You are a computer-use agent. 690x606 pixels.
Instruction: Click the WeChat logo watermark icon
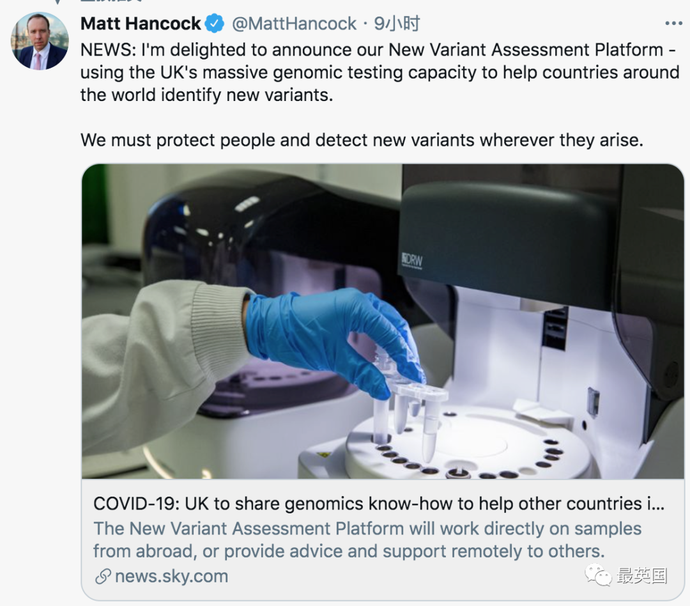pyautogui.click(x=598, y=575)
